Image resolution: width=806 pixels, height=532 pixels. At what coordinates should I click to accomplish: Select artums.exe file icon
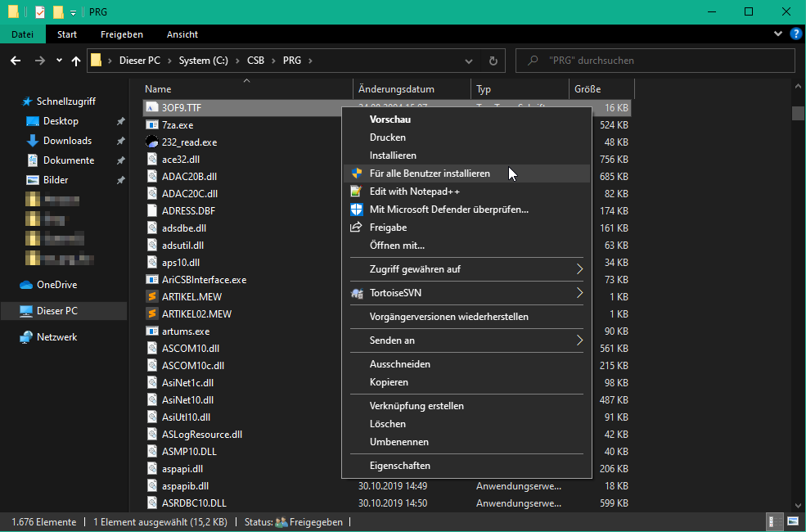[151, 331]
